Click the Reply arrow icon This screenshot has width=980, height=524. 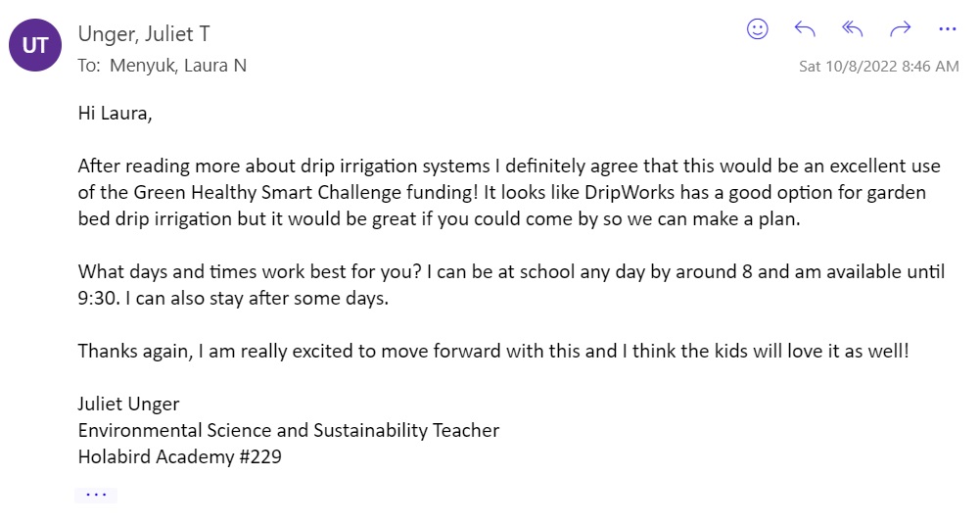(x=805, y=29)
